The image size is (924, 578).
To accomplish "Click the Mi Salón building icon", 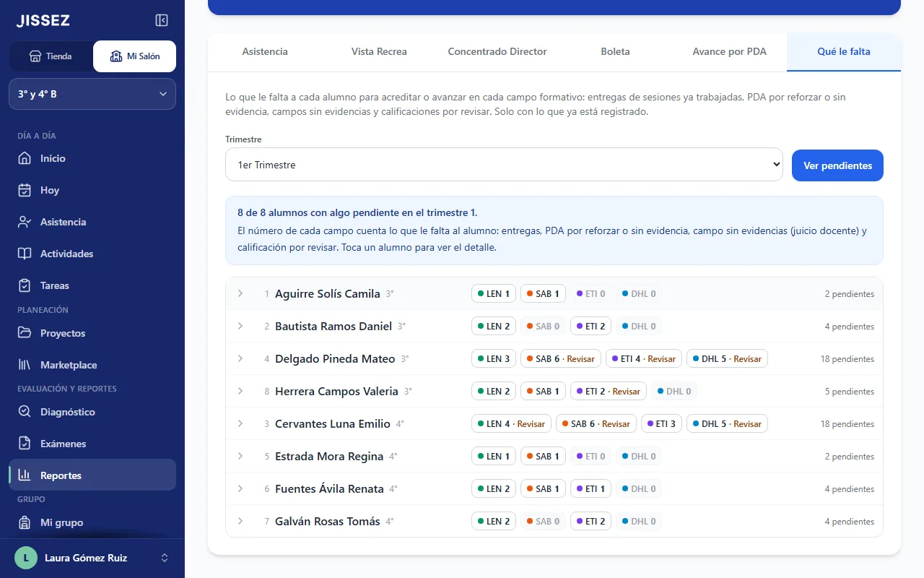I will [x=115, y=56].
